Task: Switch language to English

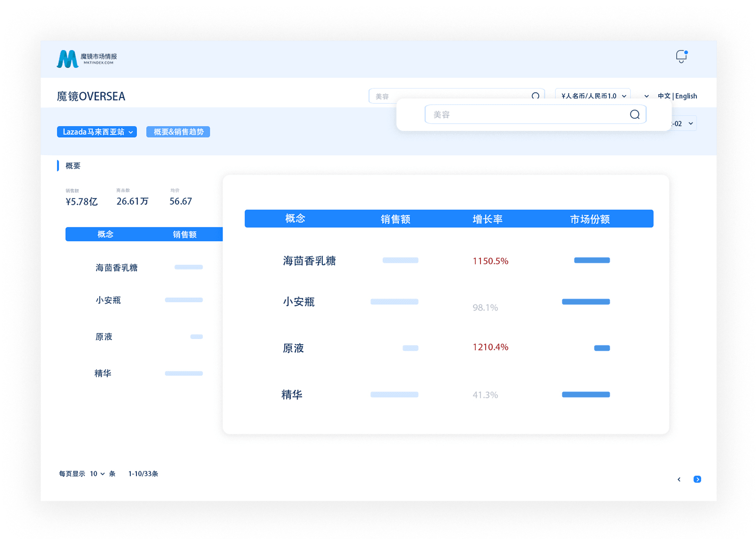Action: coord(686,96)
